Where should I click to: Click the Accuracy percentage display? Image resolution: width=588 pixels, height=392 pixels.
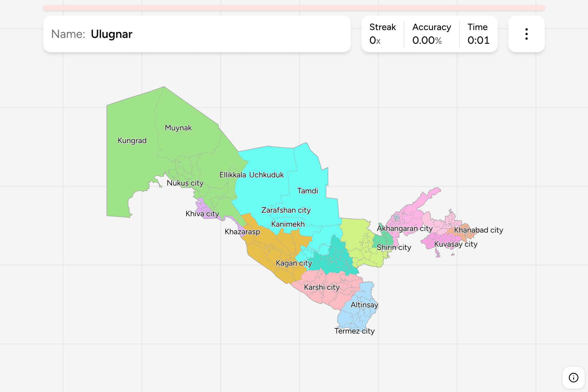pyautogui.click(x=432, y=34)
